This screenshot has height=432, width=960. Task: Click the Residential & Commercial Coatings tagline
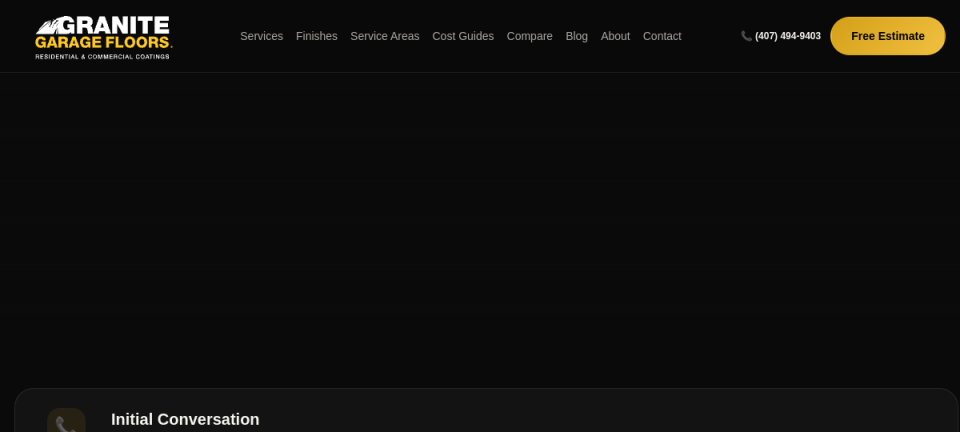pos(102,57)
